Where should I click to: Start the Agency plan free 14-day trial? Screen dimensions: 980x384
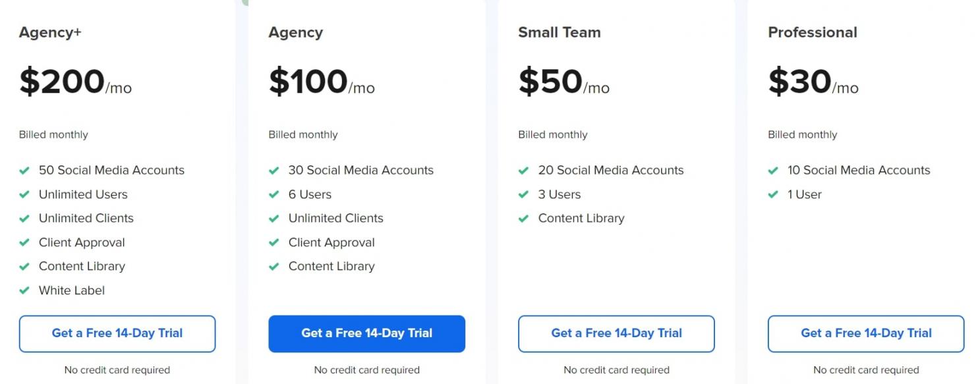click(x=366, y=333)
